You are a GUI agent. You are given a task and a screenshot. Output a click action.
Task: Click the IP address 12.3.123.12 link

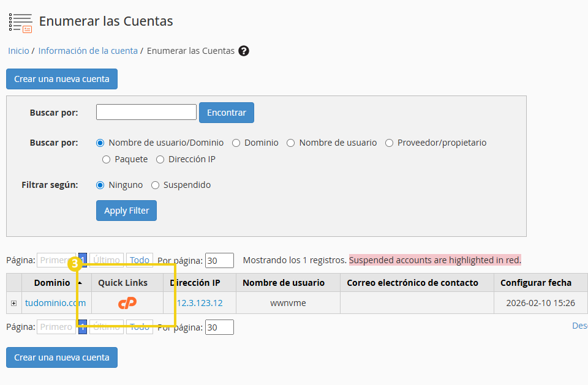click(195, 303)
